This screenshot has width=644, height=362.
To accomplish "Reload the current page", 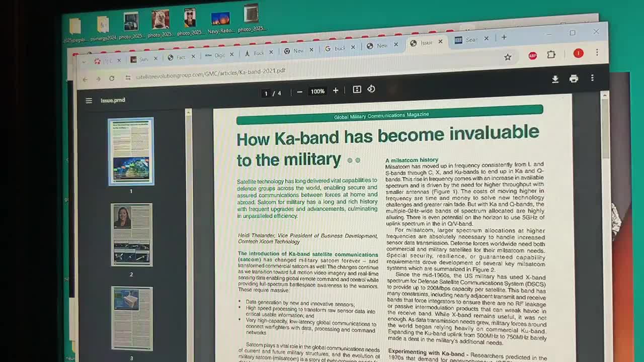I will pos(112,78).
